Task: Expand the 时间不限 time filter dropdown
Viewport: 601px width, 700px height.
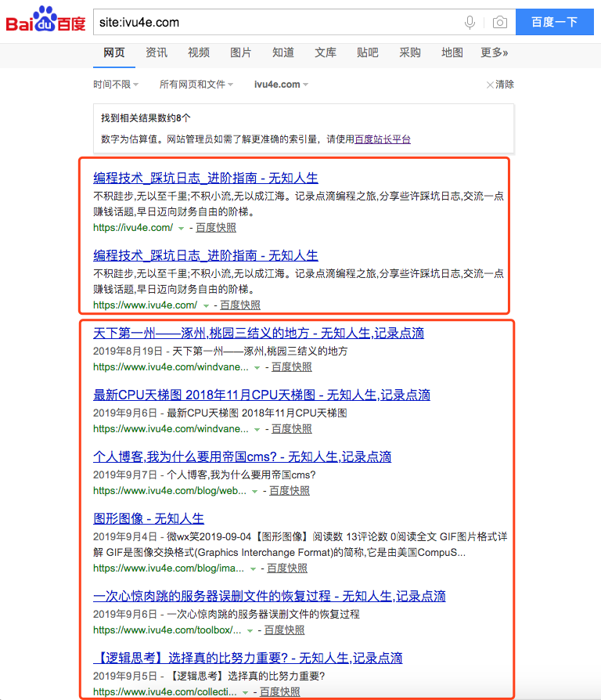Action: click(116, 85)
